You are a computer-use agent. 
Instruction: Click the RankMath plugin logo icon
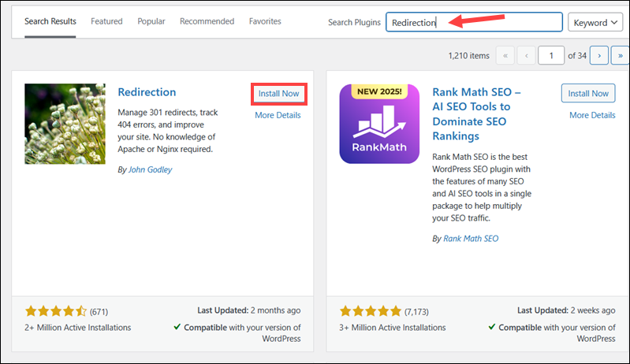click(x=379, y=124)
